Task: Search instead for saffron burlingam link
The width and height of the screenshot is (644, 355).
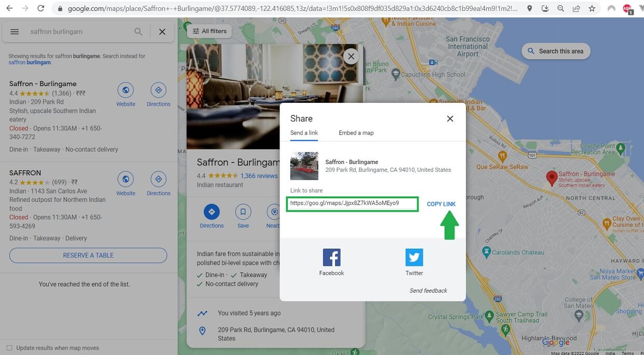Action: click(30, 62)
